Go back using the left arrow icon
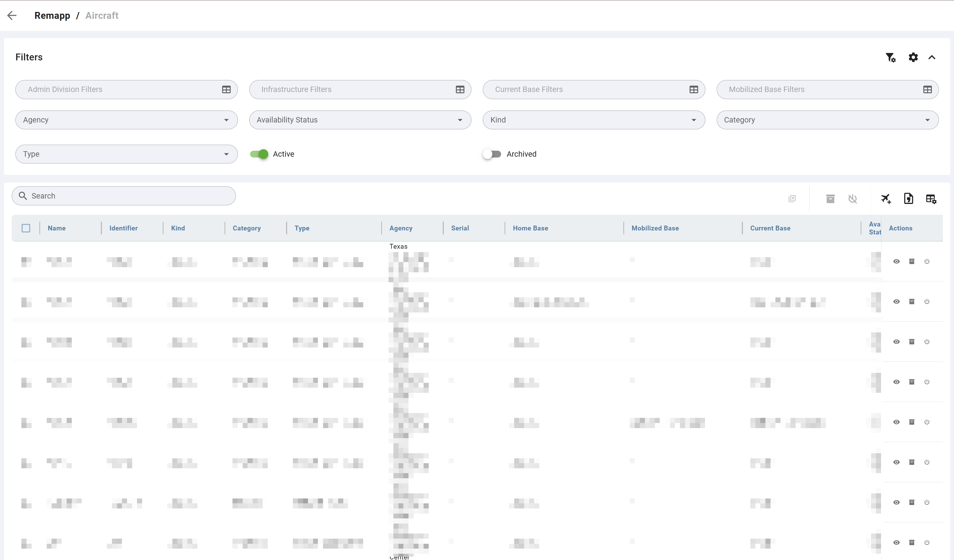This screenshot has width=954, height=560. [x=12, y=16]
